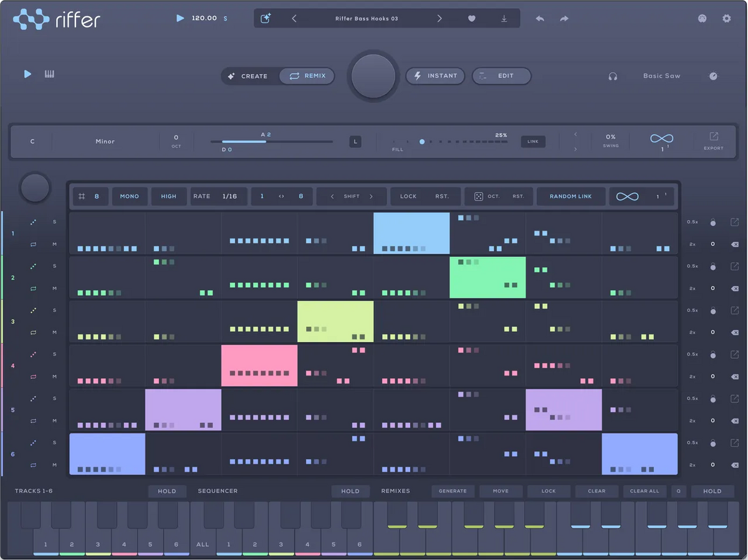748x560 pixels.
Task: Select the highlighted pink pattern cell in track 4
Action: pyautogui.click(x=259, y=366)
